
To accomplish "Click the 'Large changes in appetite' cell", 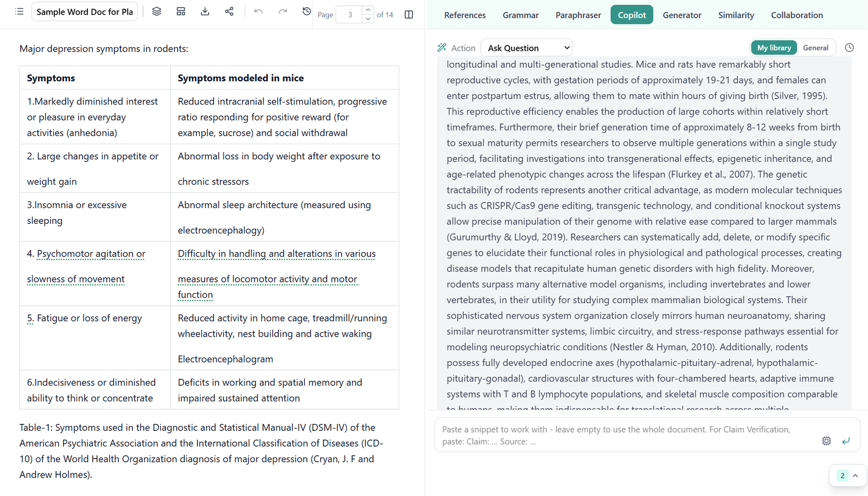I will (95, 168).
